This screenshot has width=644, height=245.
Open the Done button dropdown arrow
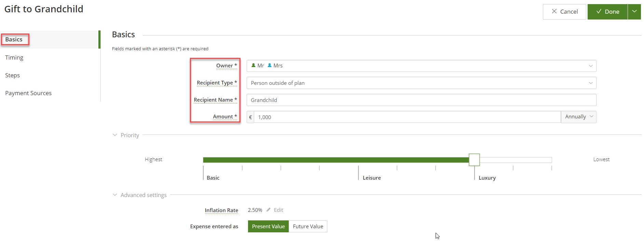634,12
